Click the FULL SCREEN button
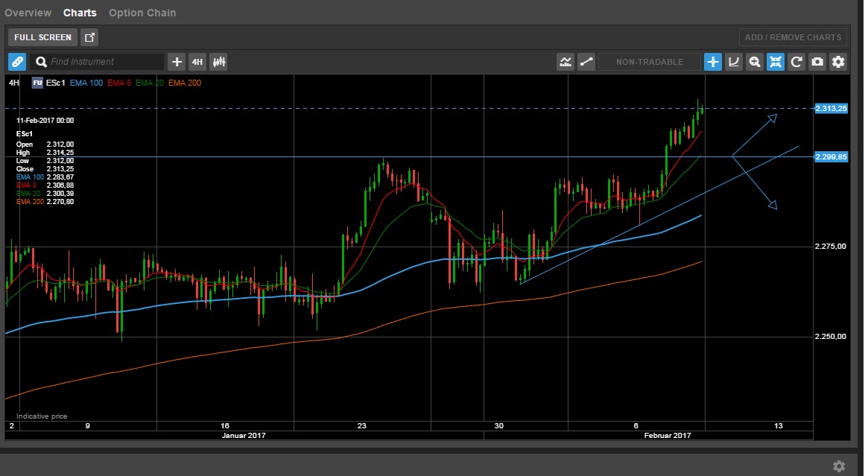 coord(42,37)
